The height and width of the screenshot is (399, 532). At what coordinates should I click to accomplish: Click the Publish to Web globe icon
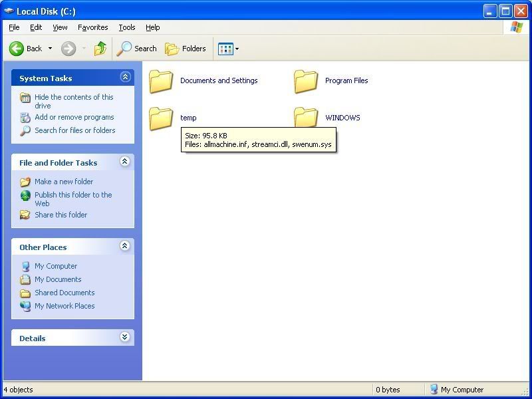25,196
